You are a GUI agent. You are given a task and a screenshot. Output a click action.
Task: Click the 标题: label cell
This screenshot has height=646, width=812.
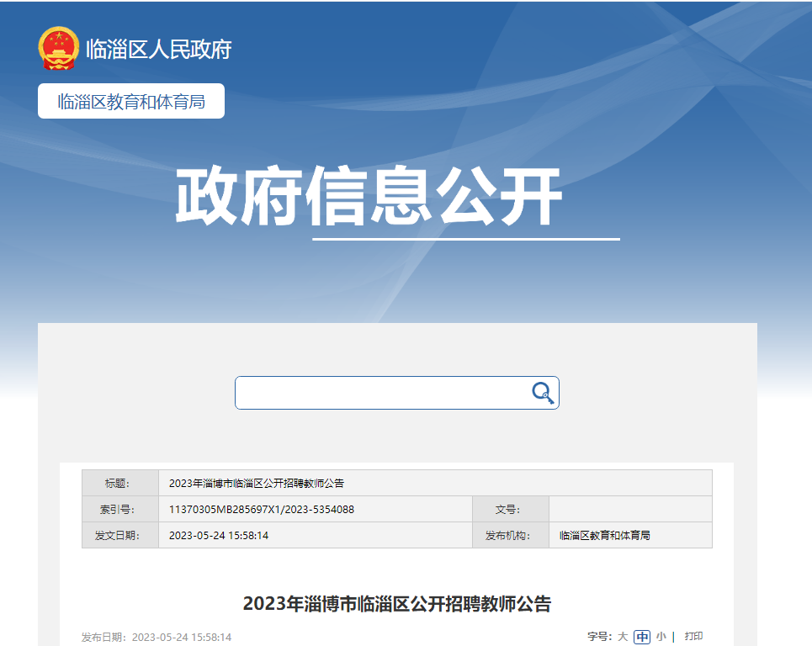(120, 483)
